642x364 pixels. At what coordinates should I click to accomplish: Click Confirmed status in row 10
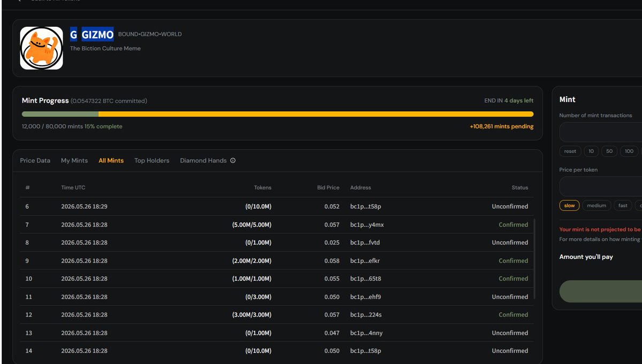pos(513,278)
